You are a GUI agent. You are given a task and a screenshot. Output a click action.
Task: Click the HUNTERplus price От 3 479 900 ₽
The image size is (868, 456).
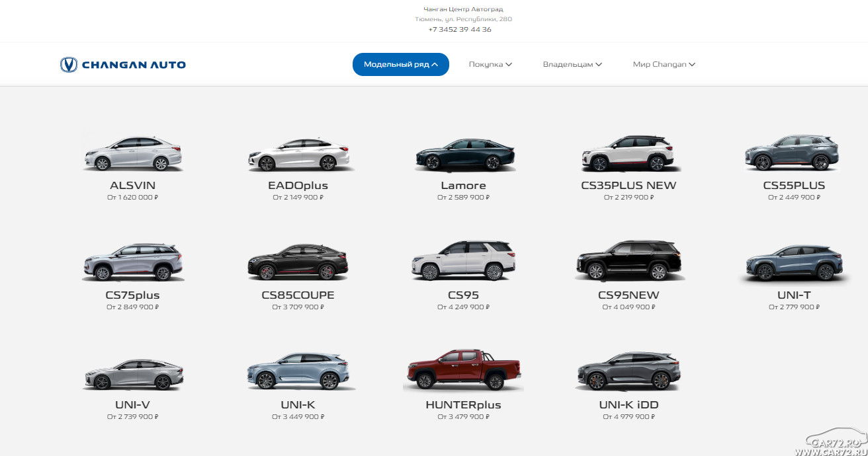tap(463, 417)
